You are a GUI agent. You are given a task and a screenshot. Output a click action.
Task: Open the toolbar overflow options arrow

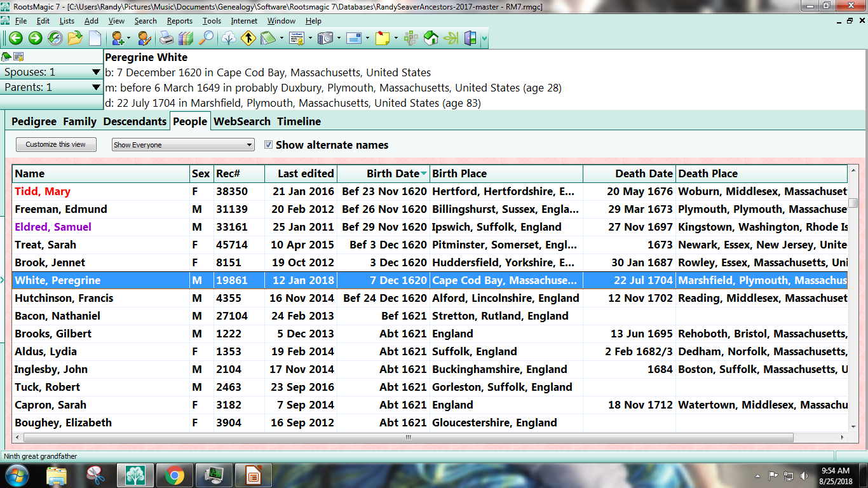pyautogui.click(x=485, y=39)
